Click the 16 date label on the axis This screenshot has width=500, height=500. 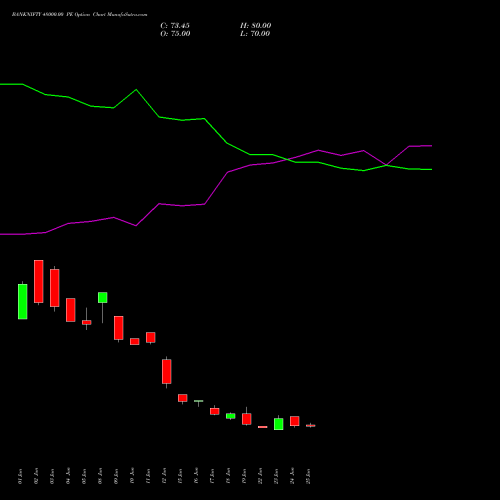(x=196, y=476)
